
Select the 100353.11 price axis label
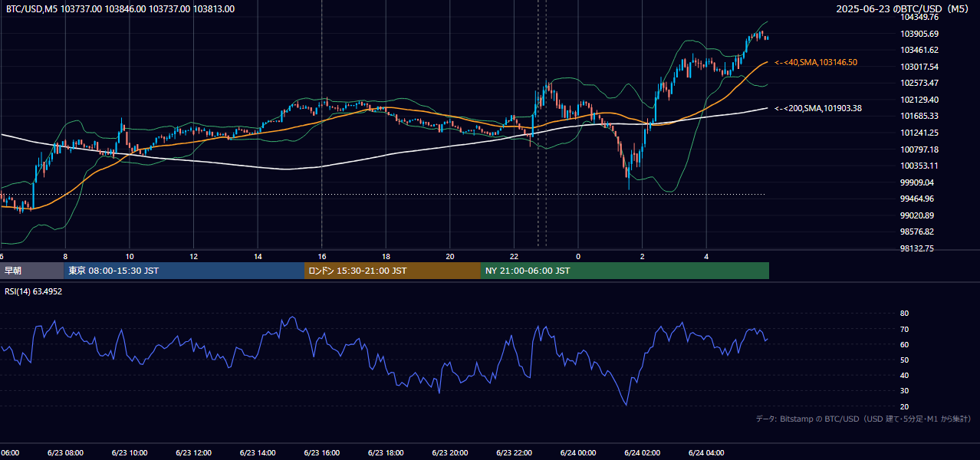pos(921,166)
